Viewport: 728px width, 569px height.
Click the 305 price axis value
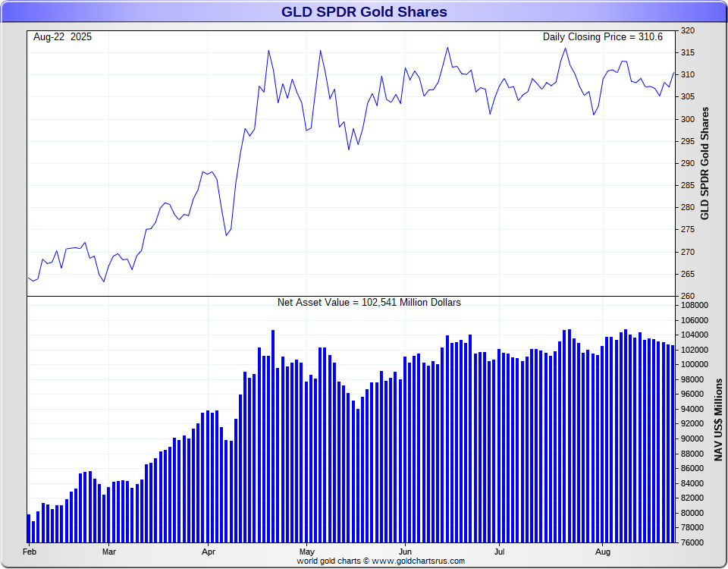[688, 96]
